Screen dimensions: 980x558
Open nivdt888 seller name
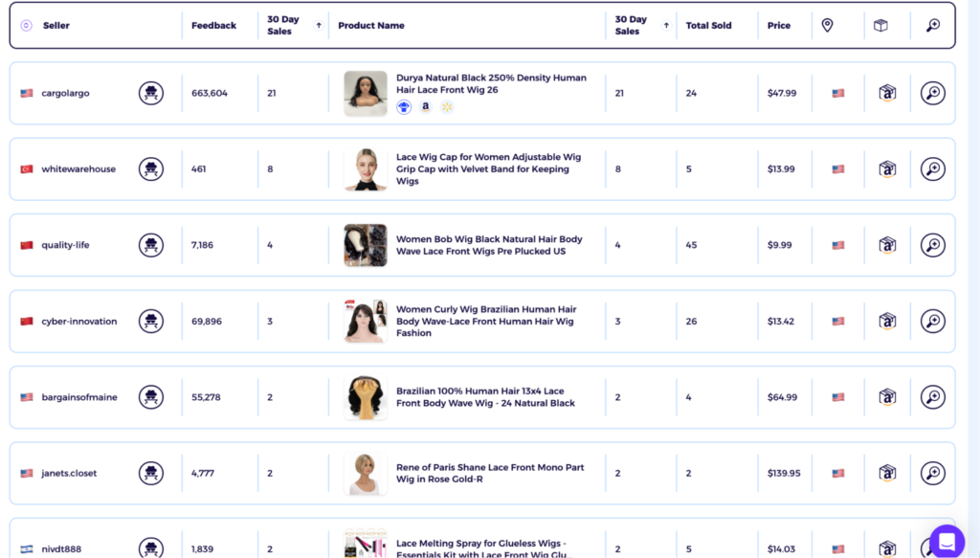coord(61,548)
